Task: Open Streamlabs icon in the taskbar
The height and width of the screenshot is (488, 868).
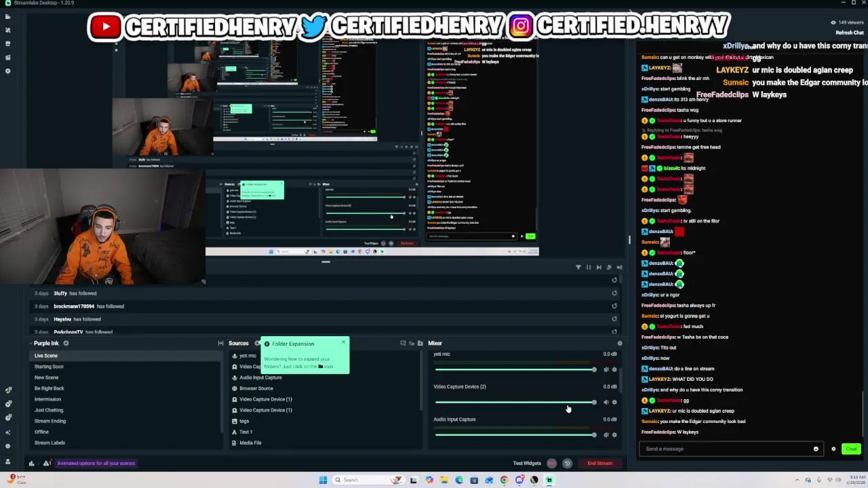Action: tap(549, 480)
